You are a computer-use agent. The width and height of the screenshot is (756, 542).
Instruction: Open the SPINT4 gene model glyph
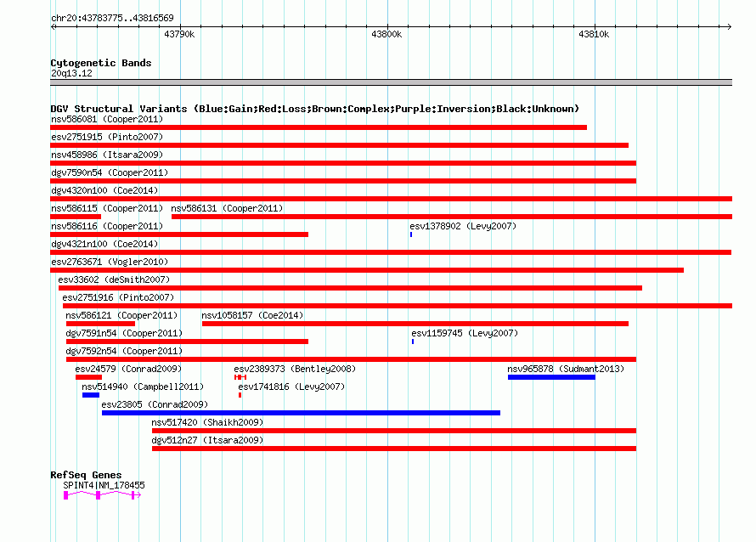click(102, 495)
